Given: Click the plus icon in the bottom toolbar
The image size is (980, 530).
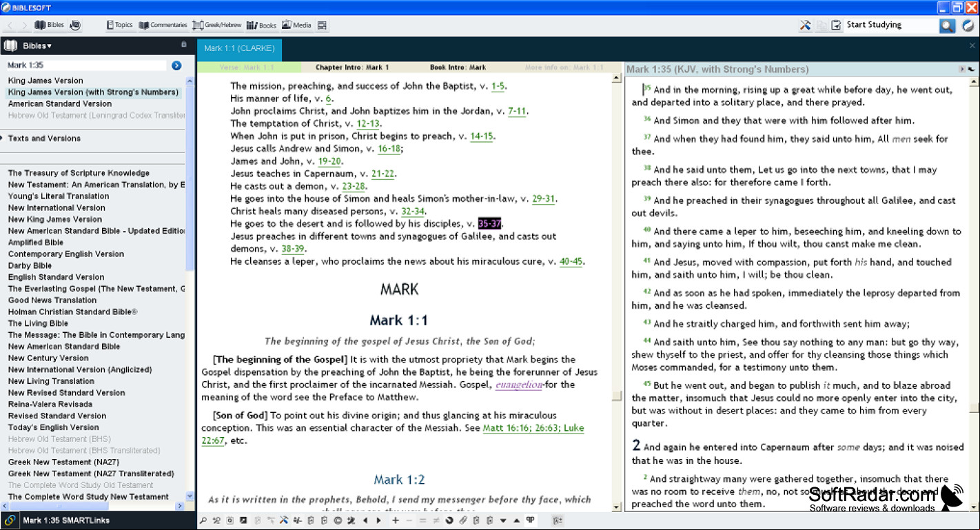Looking at the screenshot, I should click(396, 520).
